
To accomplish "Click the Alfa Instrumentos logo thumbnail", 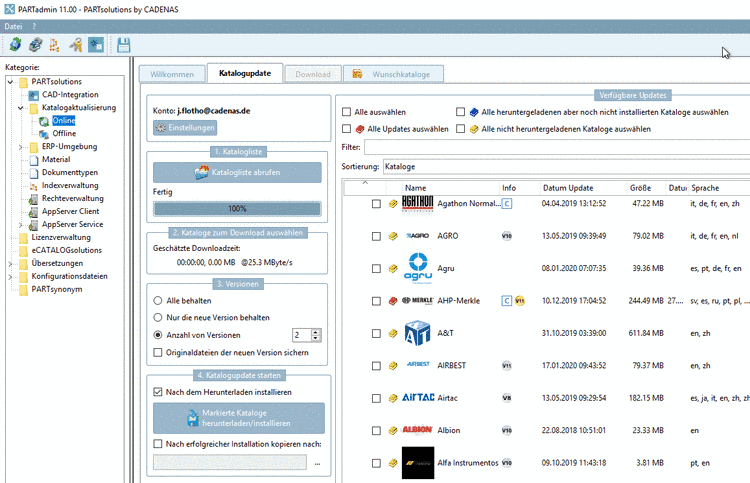I will point(418,463).
